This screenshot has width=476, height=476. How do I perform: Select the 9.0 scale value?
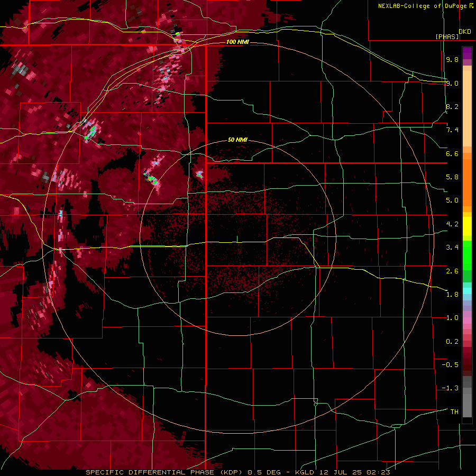(452, 83)
